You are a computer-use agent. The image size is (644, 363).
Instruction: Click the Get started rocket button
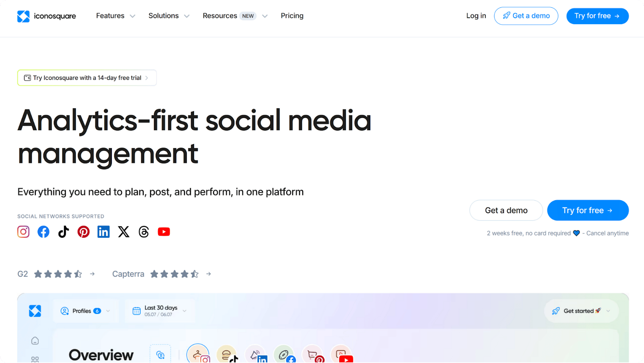pyautogui.click(x=581, y=311)
